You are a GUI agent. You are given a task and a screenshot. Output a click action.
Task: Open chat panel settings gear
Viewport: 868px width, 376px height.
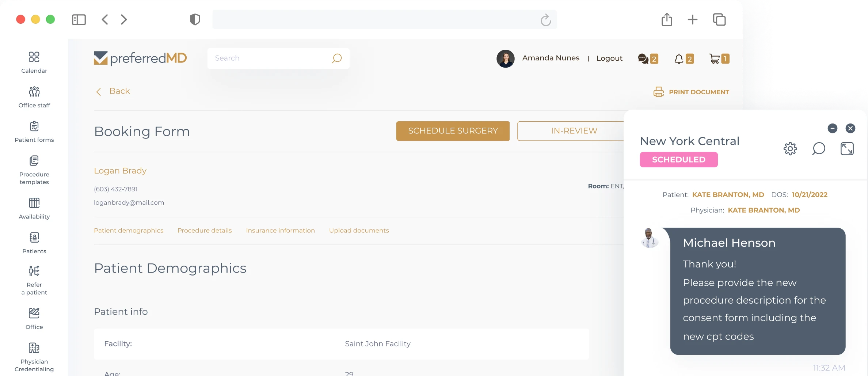(x=790, y=149)
